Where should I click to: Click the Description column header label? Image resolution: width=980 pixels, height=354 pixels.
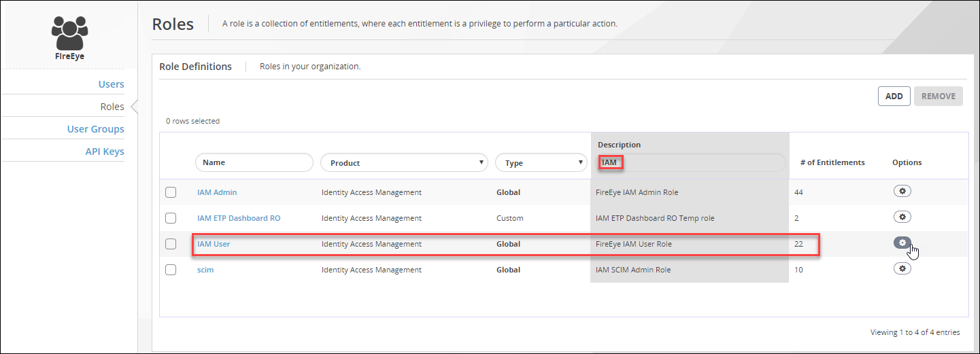click(x=619, y=145)
